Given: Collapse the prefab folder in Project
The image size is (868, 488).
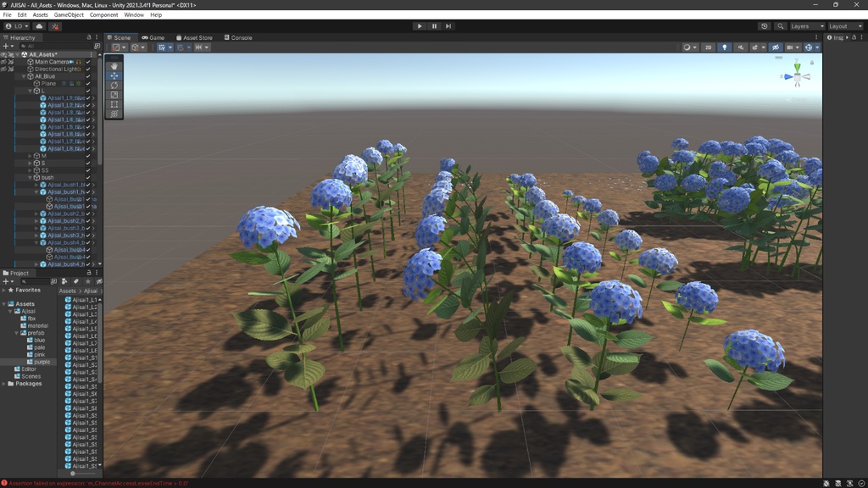Looking at the screenshot, I should coord(16,333).
